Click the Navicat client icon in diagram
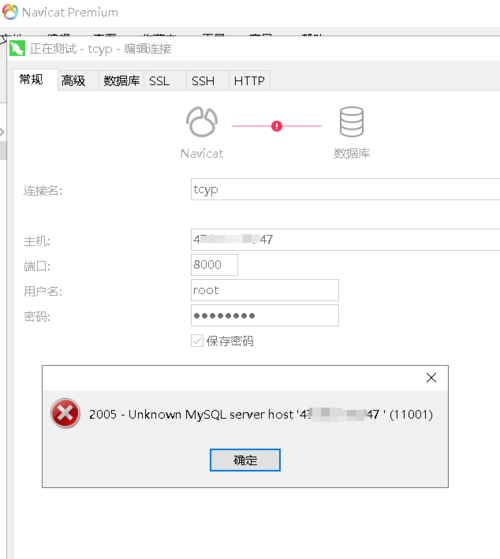This screenshot has height=559, width=500. pyautogui.click(x=202, y=122)
